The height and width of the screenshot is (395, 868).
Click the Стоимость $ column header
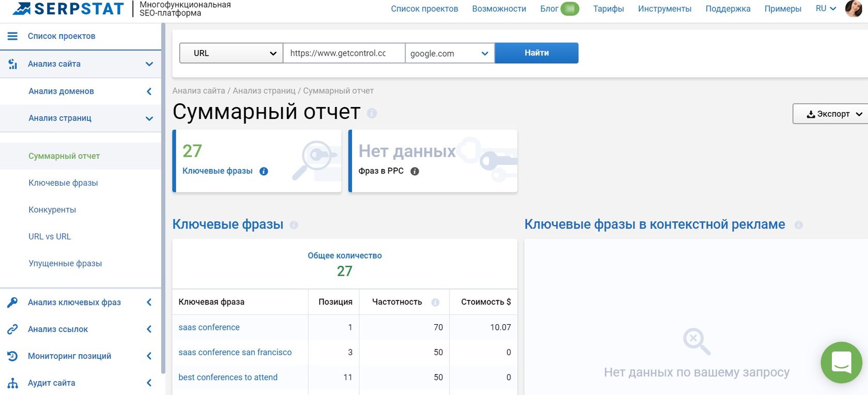(486, 302)
